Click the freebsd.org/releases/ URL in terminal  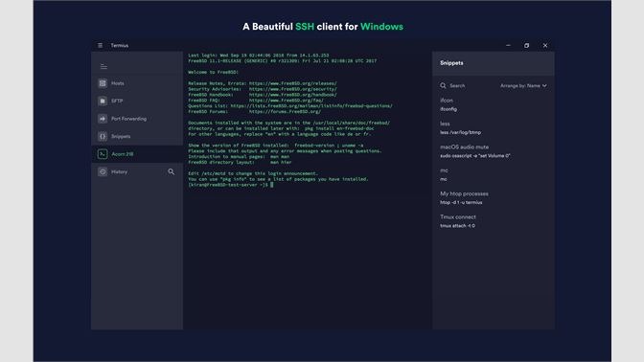click(292, 83)
